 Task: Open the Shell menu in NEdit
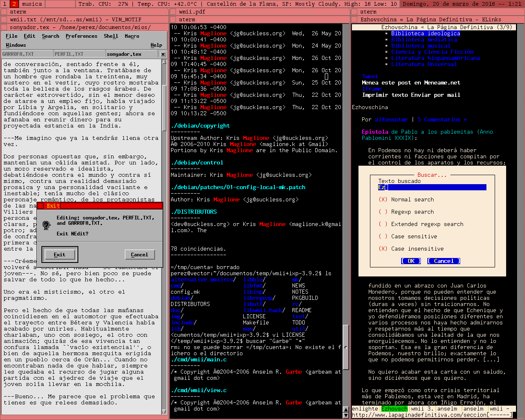(x=111, y=36)
